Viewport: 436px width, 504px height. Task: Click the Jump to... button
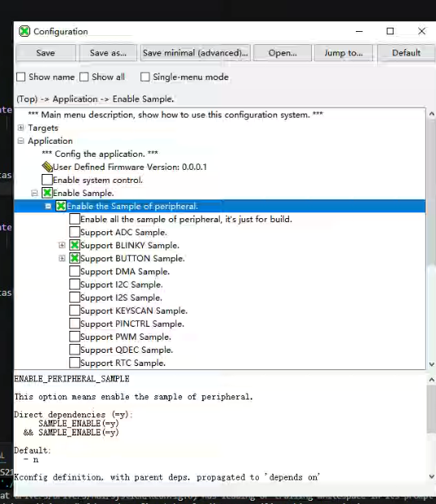[x=344, y=53]
